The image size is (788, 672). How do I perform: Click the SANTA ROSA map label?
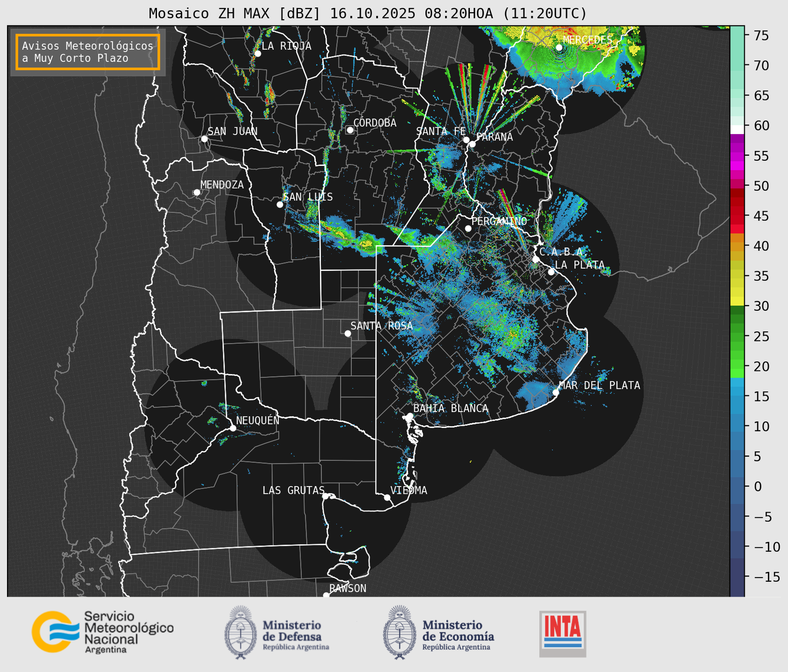382,326
